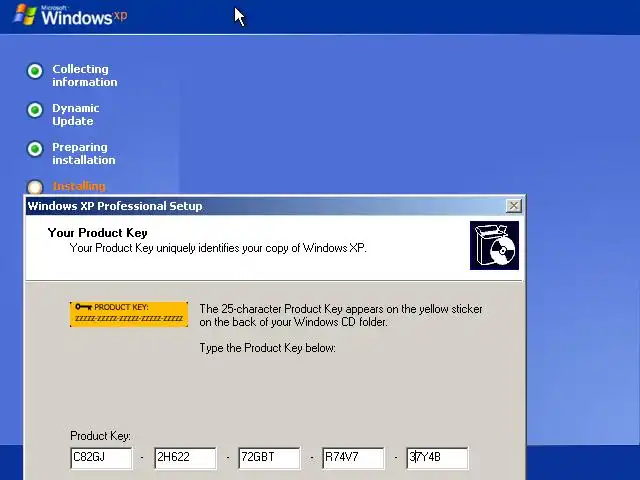Focus the fifth product key field 37Y4B
Screen dimensions: 640x480
click(438, 458)
